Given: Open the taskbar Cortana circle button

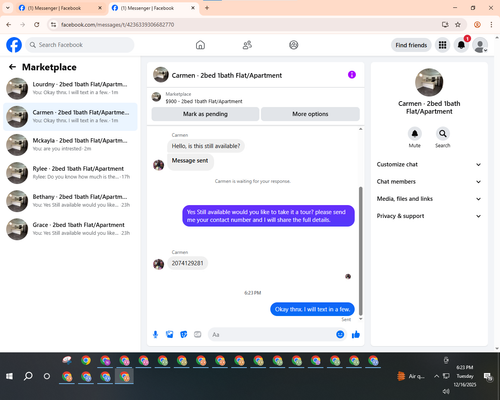Looking at the screenshot, I should coord(47,376).
